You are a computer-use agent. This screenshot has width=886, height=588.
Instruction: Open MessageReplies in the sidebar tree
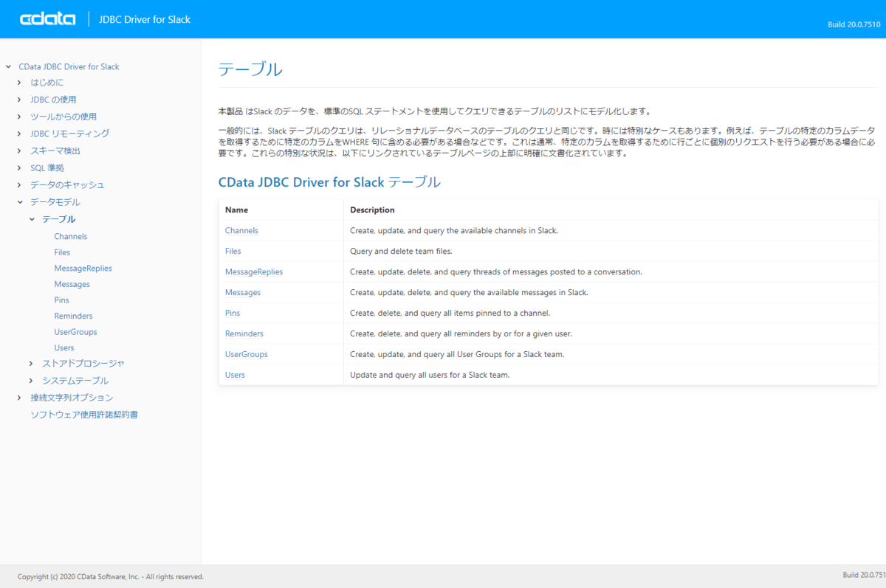click(x=83, y=268)
